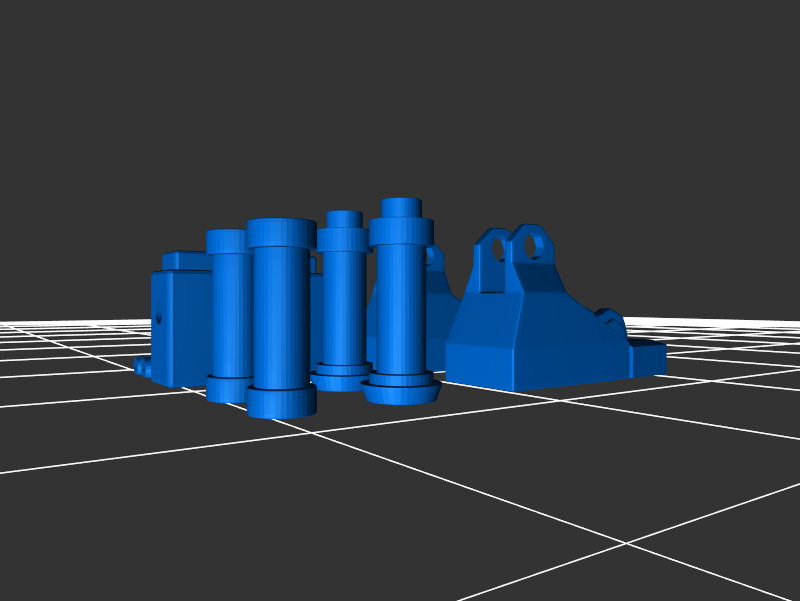Click the base rings of the rear-middle cylinder
This screenshot has width=800, height=601.
(339, 378)
